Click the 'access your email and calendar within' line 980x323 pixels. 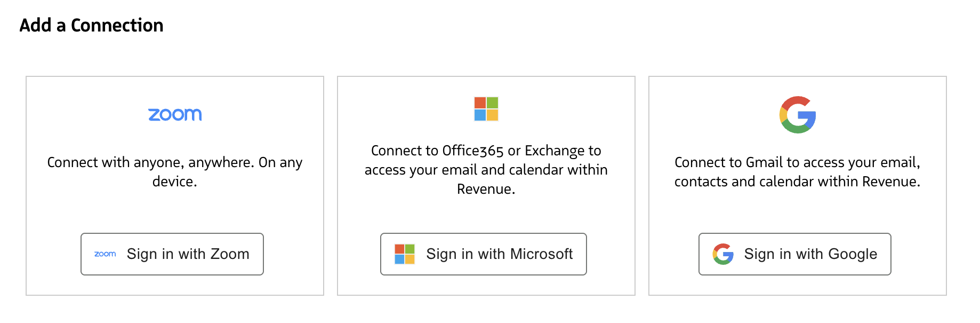click(486, 170)
